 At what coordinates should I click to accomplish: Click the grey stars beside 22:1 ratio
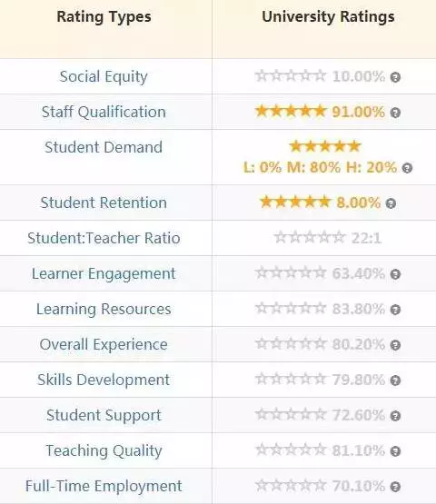[x=310, y=238]
